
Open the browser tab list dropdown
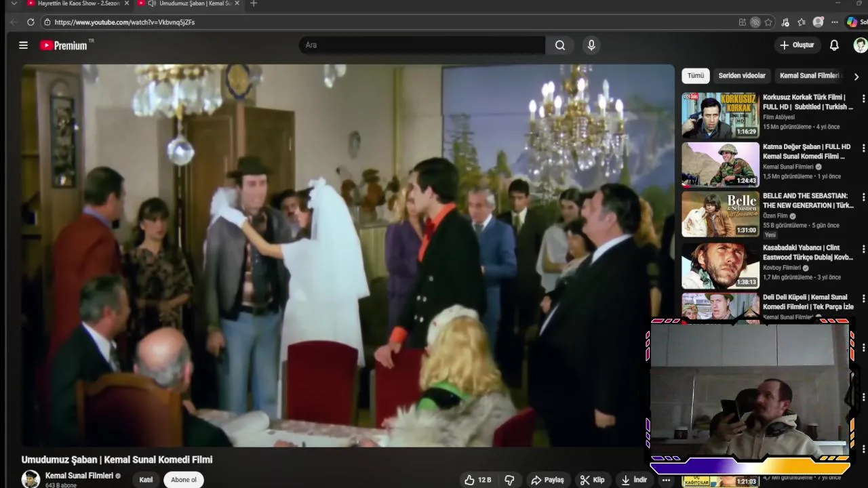click(x=14, y=3)
